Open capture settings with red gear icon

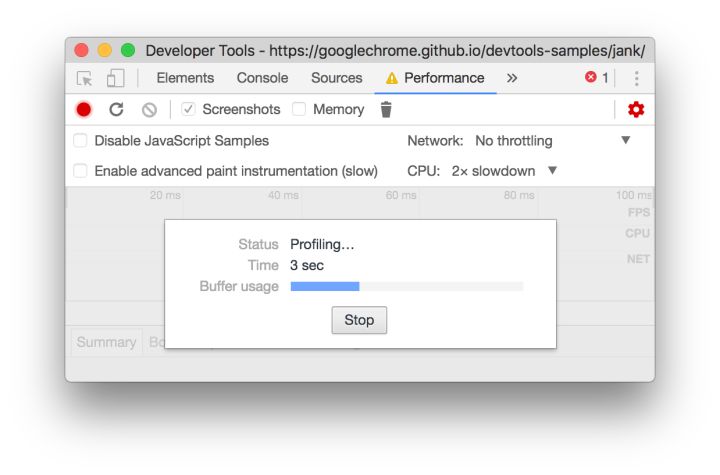(636, 109)
